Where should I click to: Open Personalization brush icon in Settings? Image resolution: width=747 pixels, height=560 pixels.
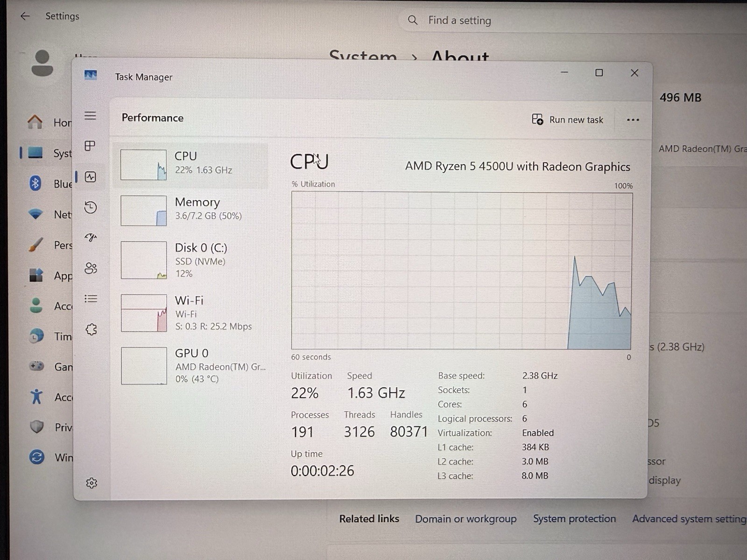click(x=36, y=245)
